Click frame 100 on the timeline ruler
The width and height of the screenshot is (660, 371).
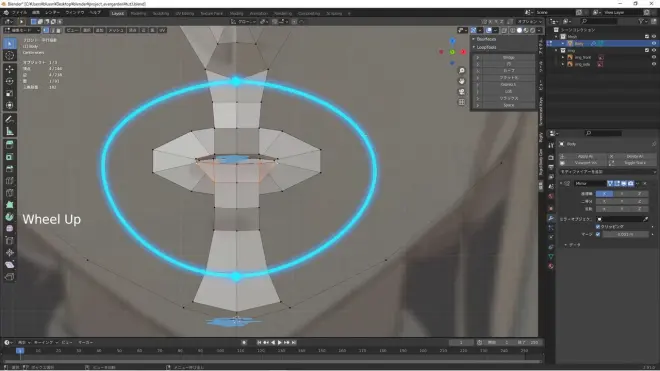pos(220,351)
